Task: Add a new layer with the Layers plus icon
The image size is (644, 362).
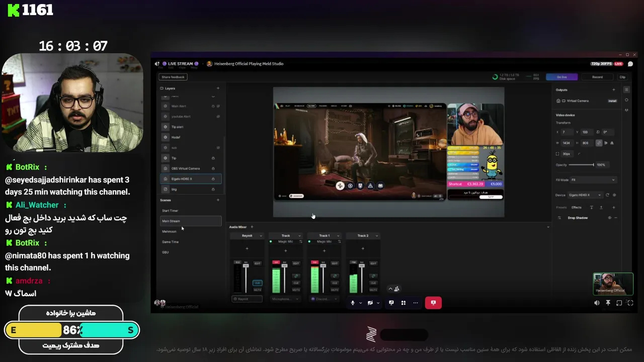Action: pos(218,88)
